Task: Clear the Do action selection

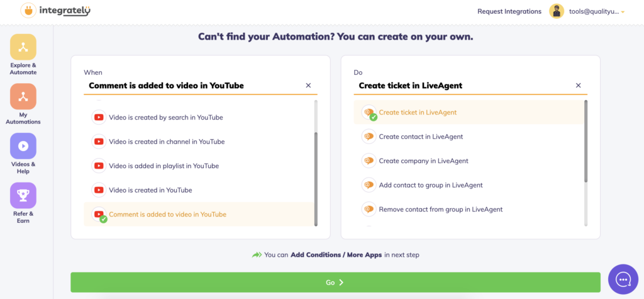Action: click(578, 86)
